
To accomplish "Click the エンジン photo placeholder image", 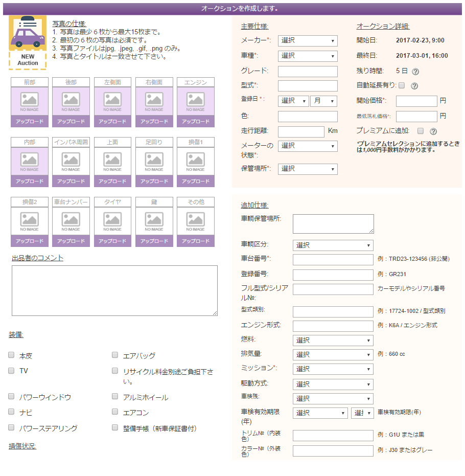I will [x=195, y=101].
